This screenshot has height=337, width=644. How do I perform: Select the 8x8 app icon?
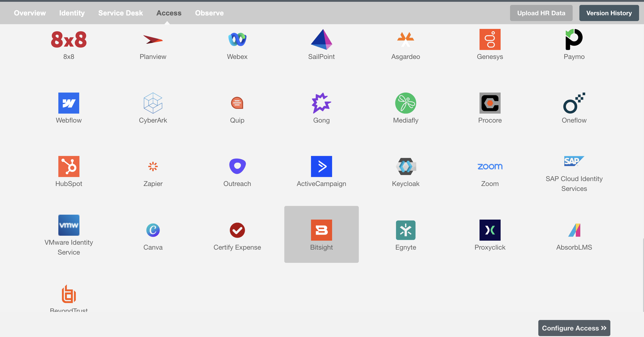(69, 39)
